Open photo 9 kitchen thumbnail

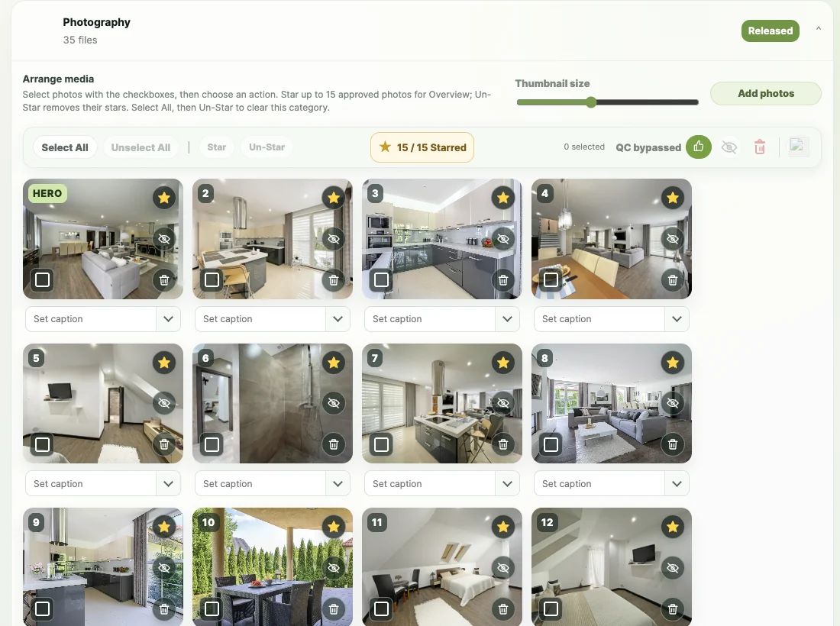pos(103,566)
